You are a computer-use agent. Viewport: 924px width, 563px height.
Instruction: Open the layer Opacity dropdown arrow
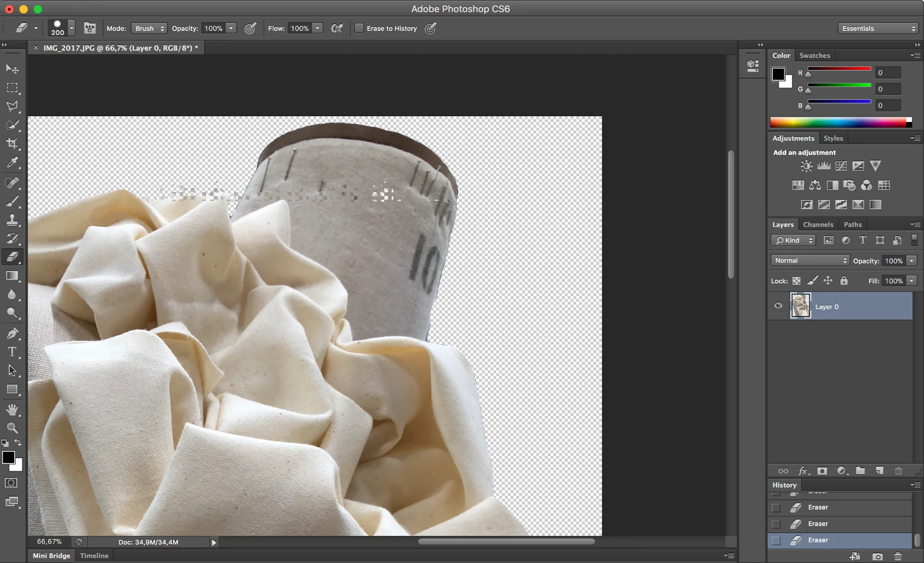point(911,261)
